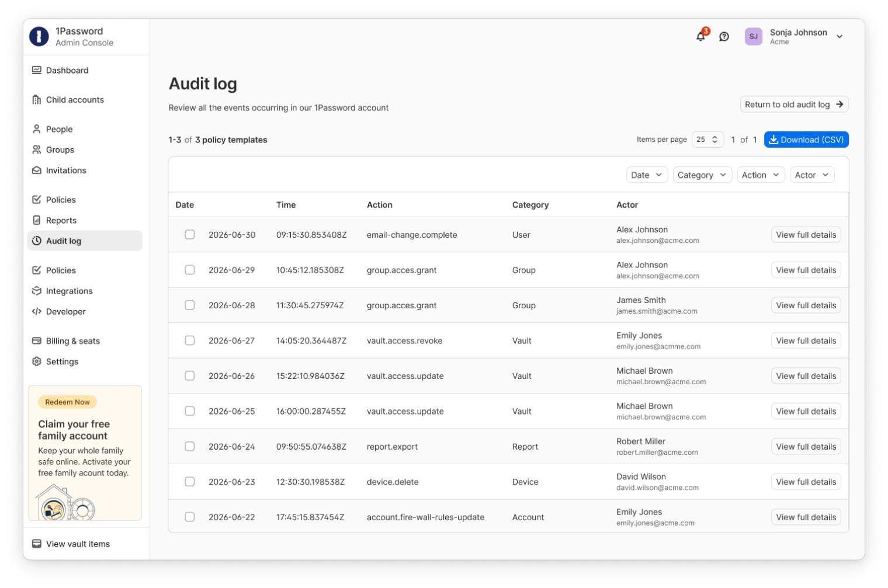Select the Developer code icon
The image size is (888, 588).
(36, 311)
